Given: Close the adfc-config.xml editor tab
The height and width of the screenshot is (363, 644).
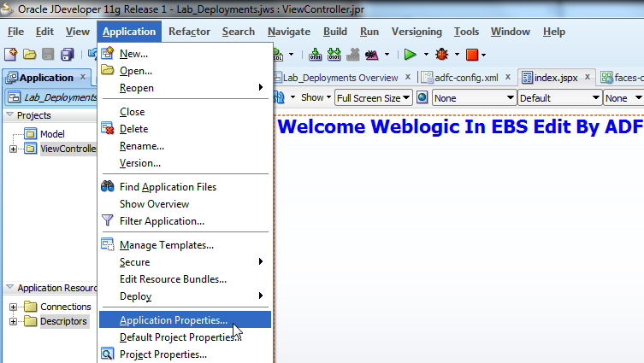Looking at the screenshot, I should (508, 77).
